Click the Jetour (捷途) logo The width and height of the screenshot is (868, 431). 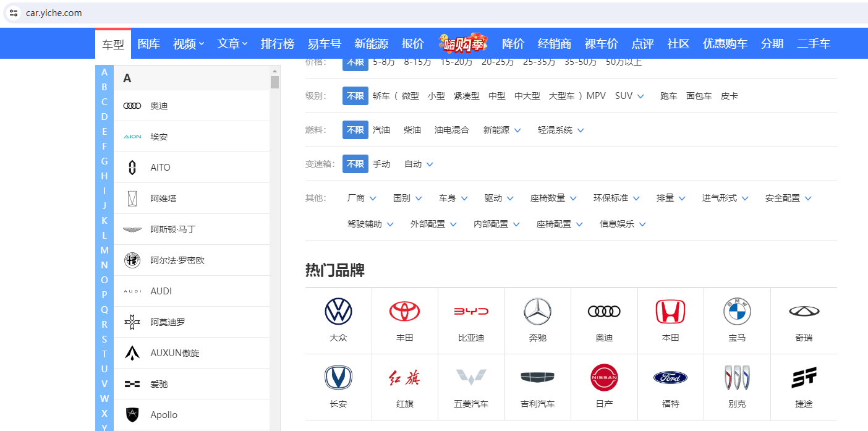click(x=804, y=377)
